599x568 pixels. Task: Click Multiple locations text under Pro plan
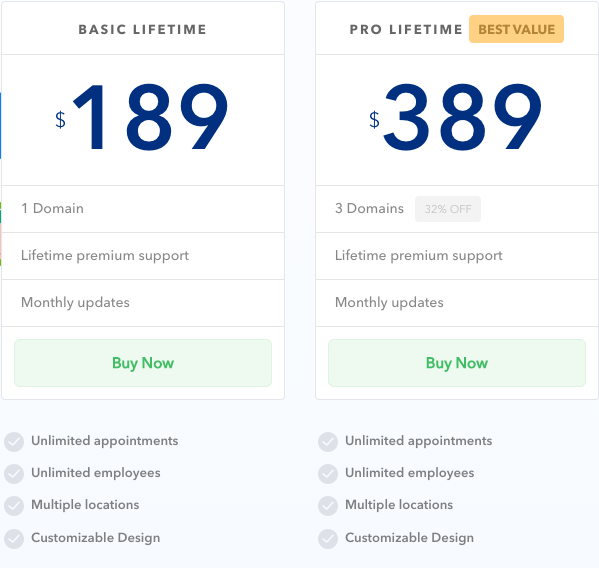(x=399, y=505)
